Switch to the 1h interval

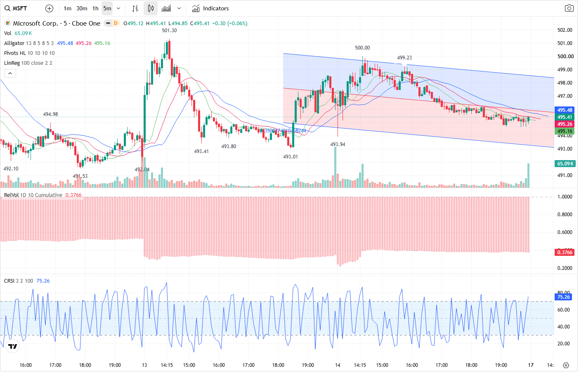tap(95, 8)
